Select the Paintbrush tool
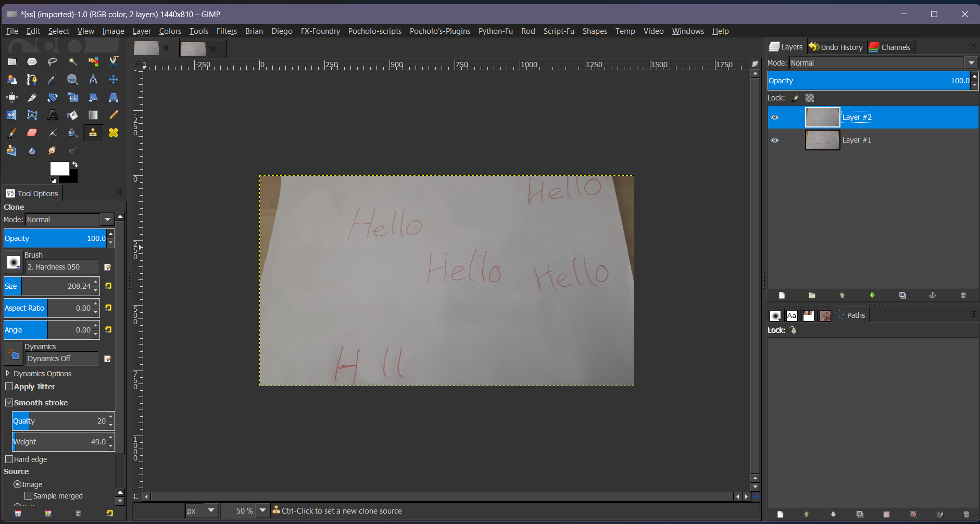 pos(12,133)
